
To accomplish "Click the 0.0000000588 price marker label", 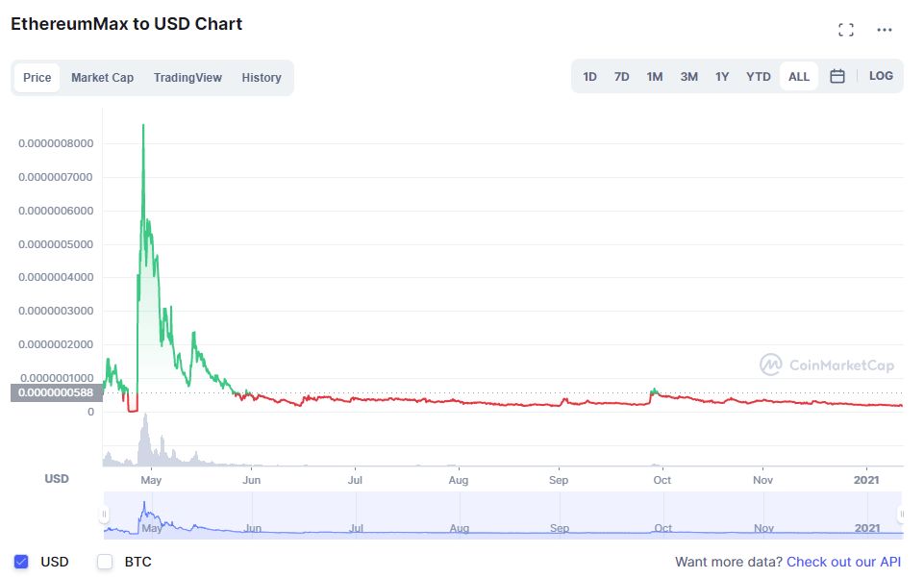I will pos(57,392).
